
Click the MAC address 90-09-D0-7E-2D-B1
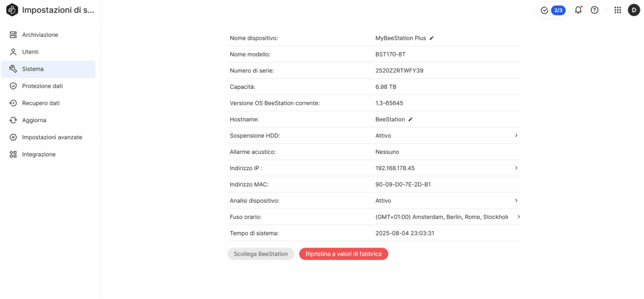[x=403, y=184]
